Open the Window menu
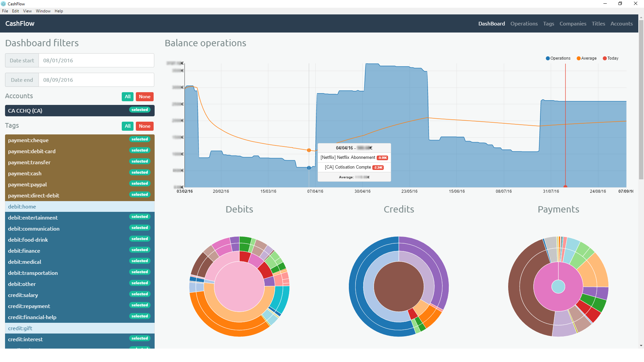Image resolution: width=644 pixels, height=362 pixels. pyautogui.click(x=43, y=11)
